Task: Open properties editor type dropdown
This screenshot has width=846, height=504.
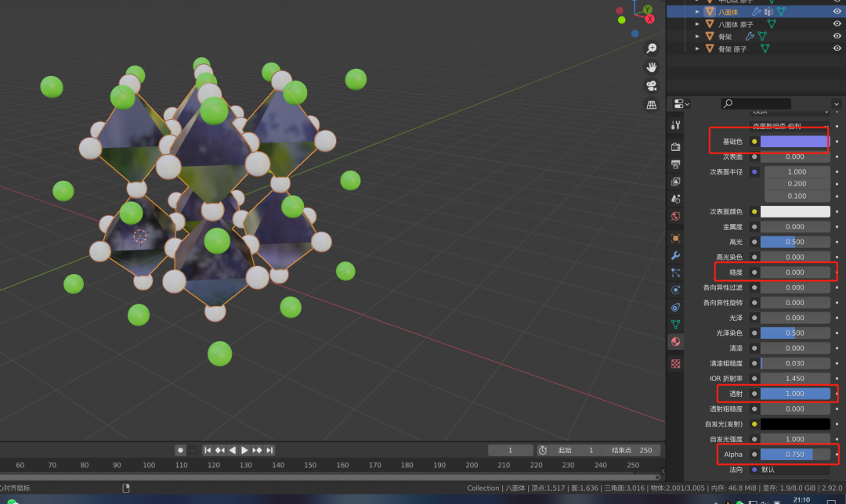Action: point(682,103)
